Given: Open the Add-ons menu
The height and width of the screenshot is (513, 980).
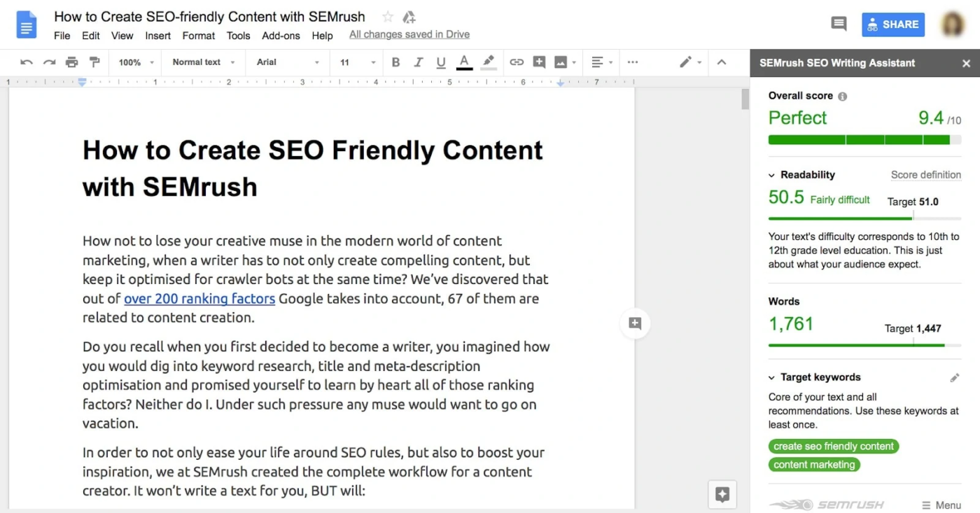Looking at the screenshot, I should tap(281, 36).
